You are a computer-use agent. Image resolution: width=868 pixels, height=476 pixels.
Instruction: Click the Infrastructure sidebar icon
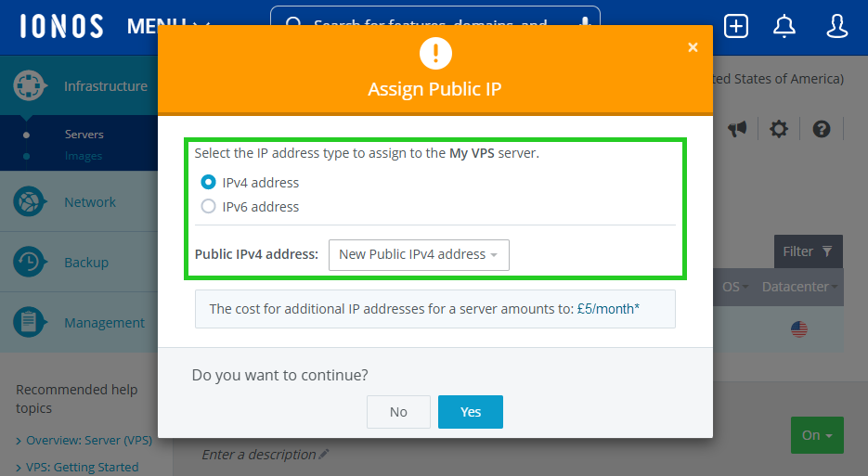tap(30, 86)
